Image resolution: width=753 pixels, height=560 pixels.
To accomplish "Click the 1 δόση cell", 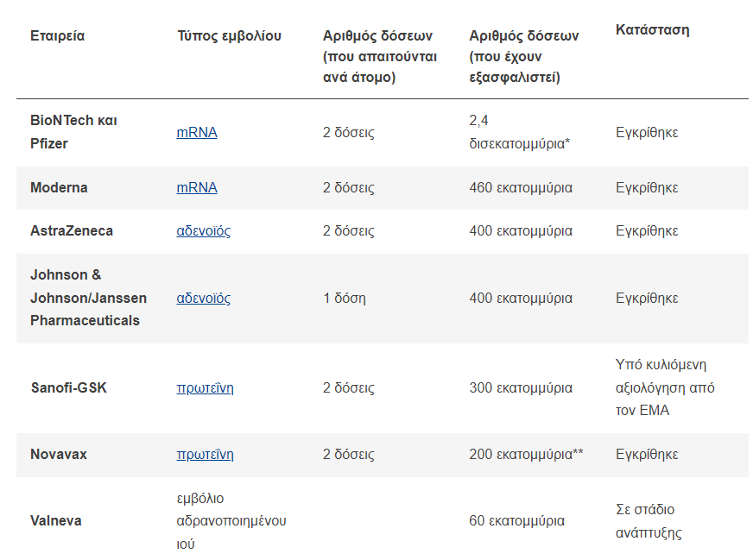I will (x=345, y=299).
